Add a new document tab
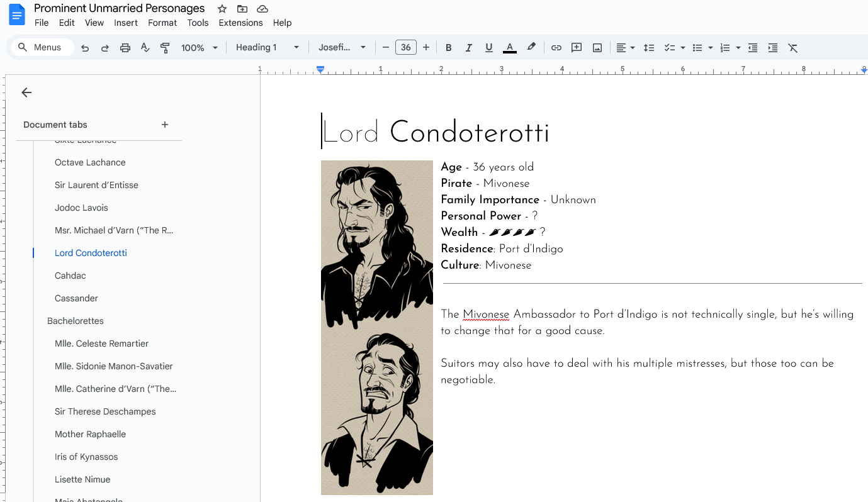Screen dimensions: 868x502 (x=165, y=125)
